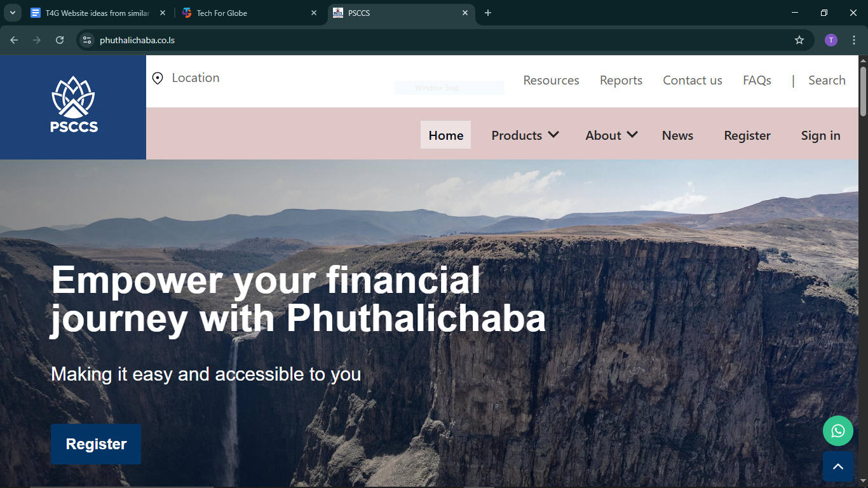Bookmark this page with the star icon

tap(799, 40)
